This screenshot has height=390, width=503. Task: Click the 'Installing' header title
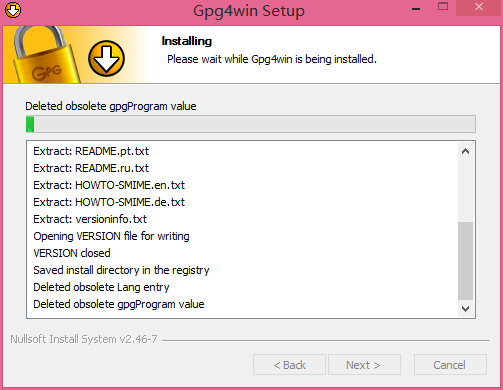click(187, 41)
